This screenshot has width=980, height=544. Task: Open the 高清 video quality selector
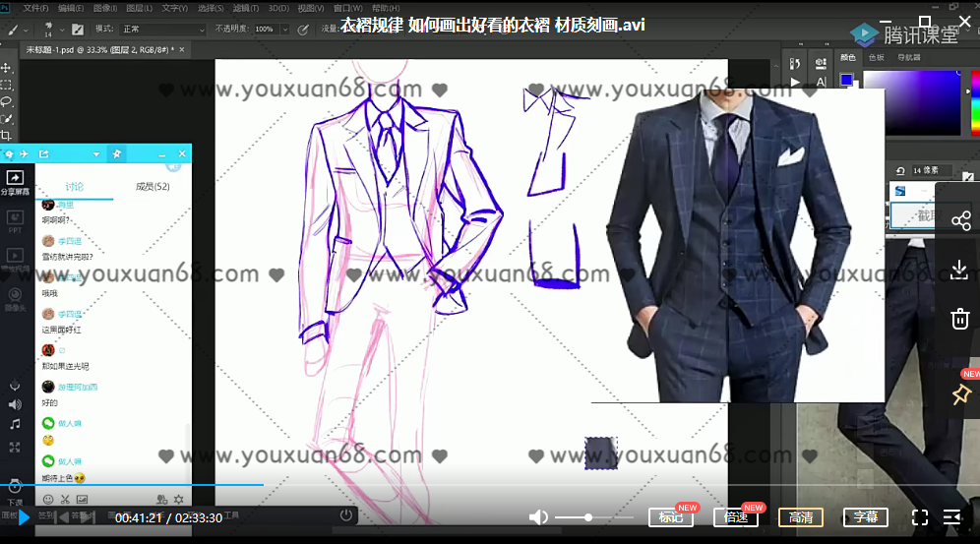tap(801, 517)
